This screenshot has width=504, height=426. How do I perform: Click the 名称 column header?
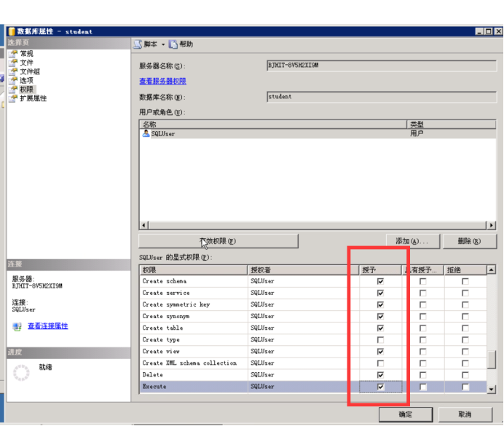pyautogui.click(x=274, y=125)
